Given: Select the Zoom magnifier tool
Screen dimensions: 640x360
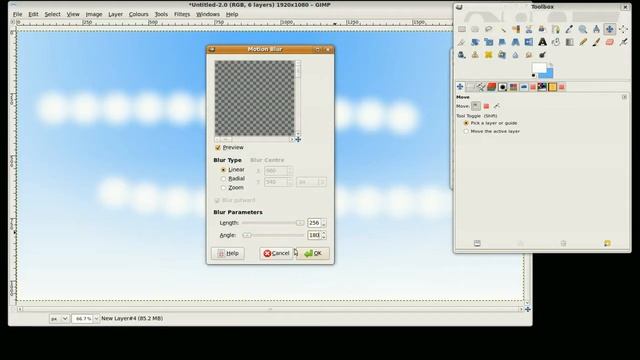Looking at the screenshot, I should tap(583, 29).
